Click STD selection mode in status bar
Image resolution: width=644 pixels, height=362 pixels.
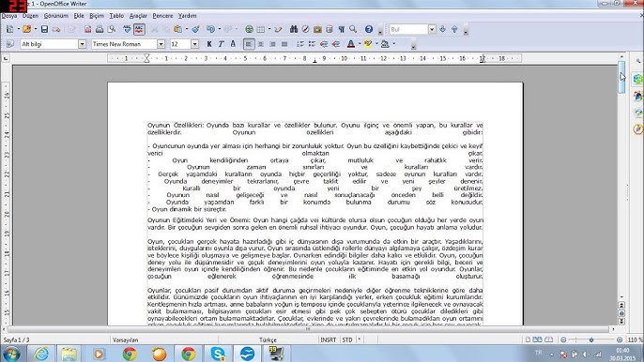point(347,339)
